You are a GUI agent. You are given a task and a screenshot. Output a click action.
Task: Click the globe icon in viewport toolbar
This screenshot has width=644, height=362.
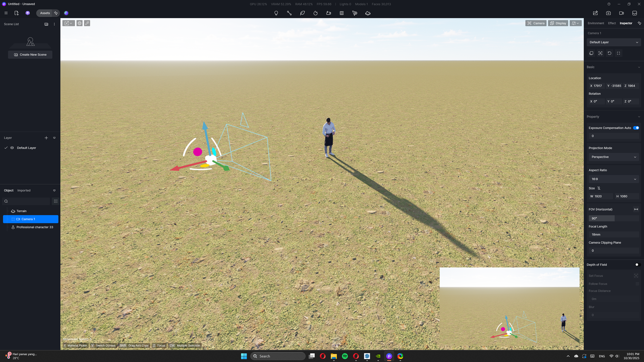point(80,23)
